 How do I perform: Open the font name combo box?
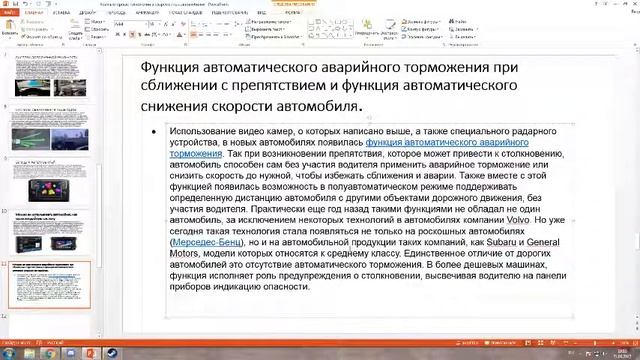(x=131, y=24)
